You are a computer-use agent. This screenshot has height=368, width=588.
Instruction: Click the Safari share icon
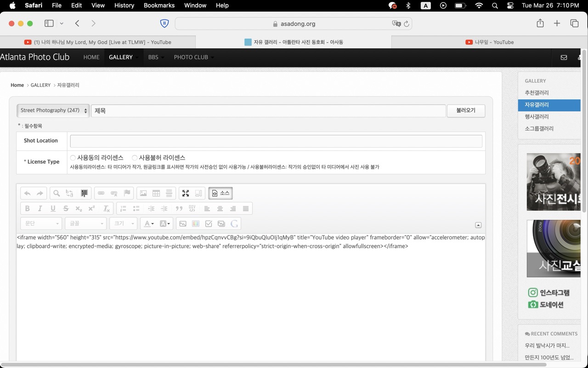(x=540, y=23)
